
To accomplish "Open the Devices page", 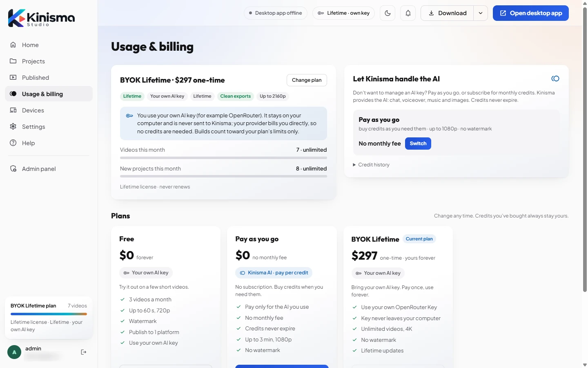I will click(49, 110).
